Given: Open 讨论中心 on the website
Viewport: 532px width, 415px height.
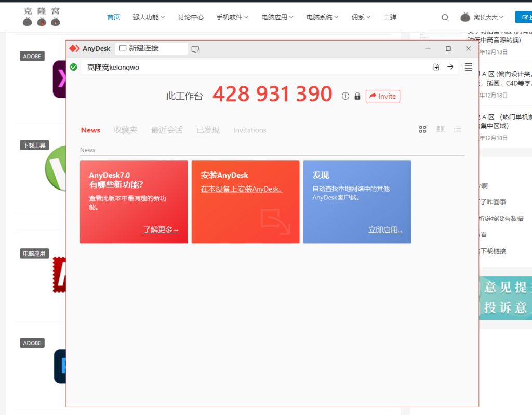Looking at the screenshot, I should coord(191,17).
